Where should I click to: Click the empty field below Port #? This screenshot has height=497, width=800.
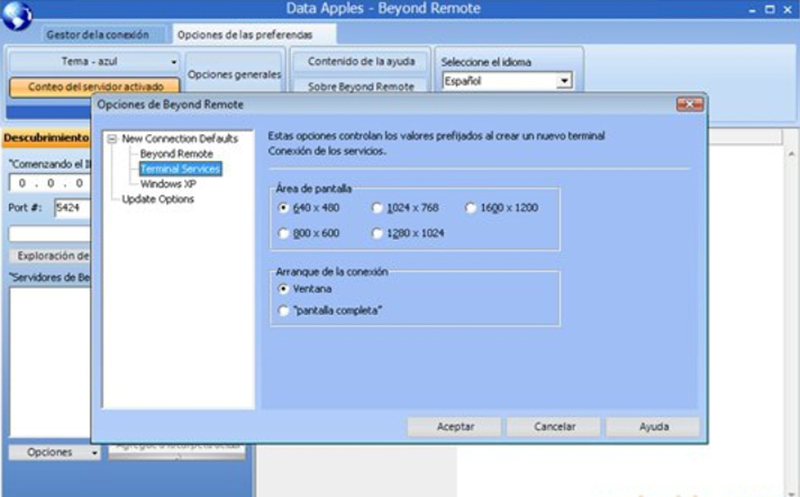tap(50, 234)
